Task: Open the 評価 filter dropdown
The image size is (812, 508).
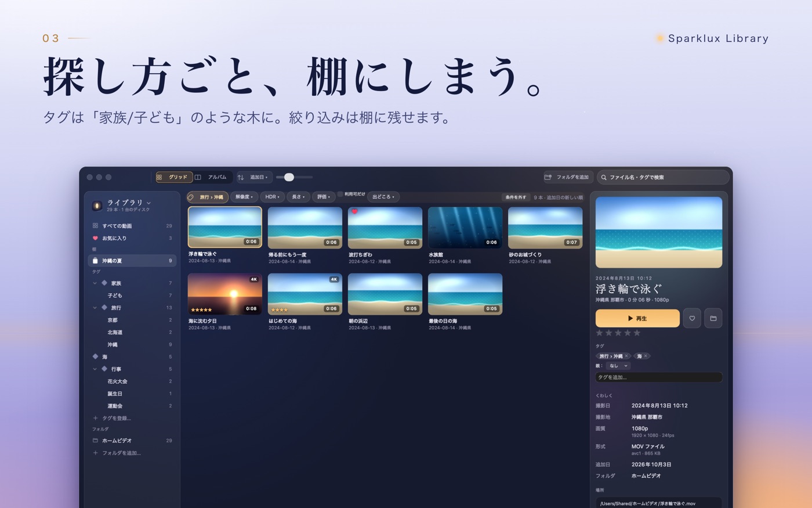Action: 324,197
